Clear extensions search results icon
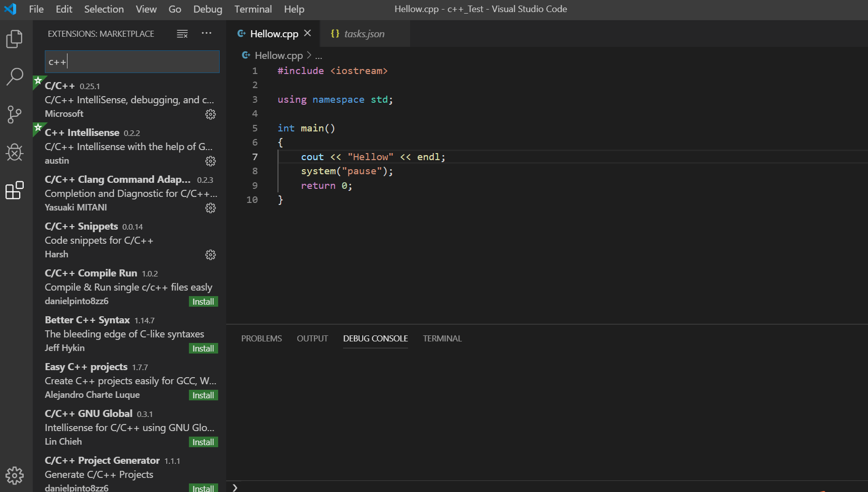The width and height of the screenshot is (868, 492). click(x=182, y=34)
